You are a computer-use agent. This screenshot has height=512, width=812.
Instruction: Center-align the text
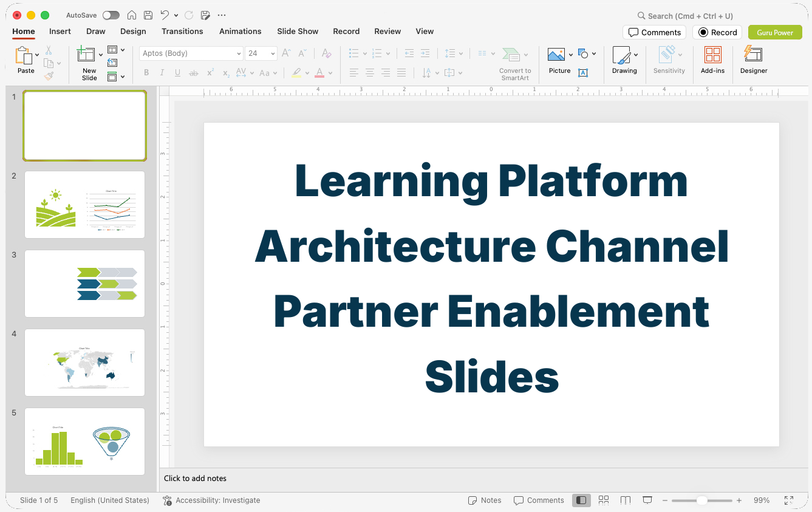tap(370, 73)
